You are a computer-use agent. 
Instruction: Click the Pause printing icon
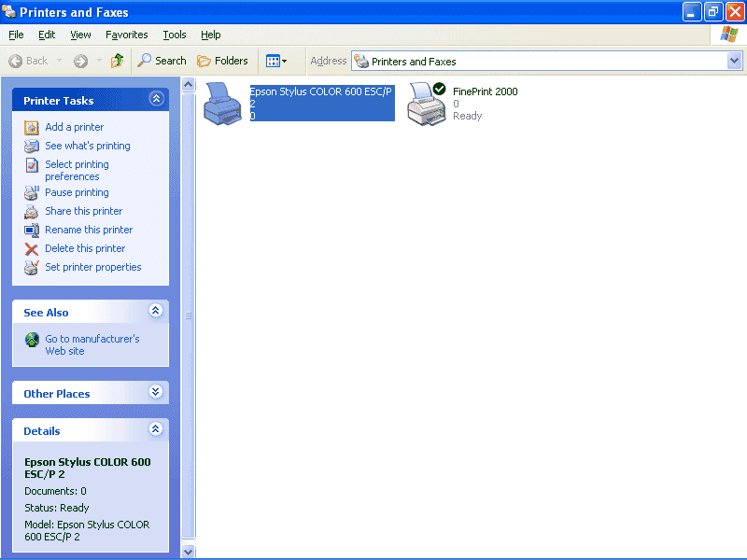point(32,192)
